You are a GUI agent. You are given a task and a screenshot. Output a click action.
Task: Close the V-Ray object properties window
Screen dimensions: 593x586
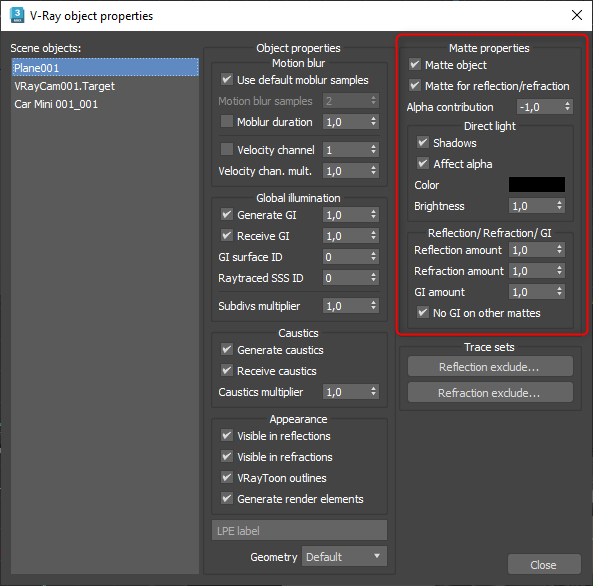pyautogui.click(x=577, y=15)
